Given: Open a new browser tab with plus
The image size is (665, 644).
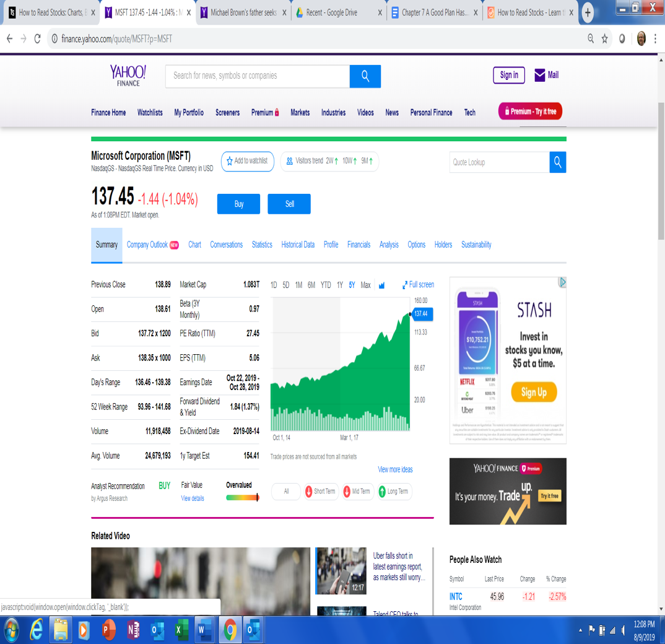Looking at the screenshot, I should [588, 13].
